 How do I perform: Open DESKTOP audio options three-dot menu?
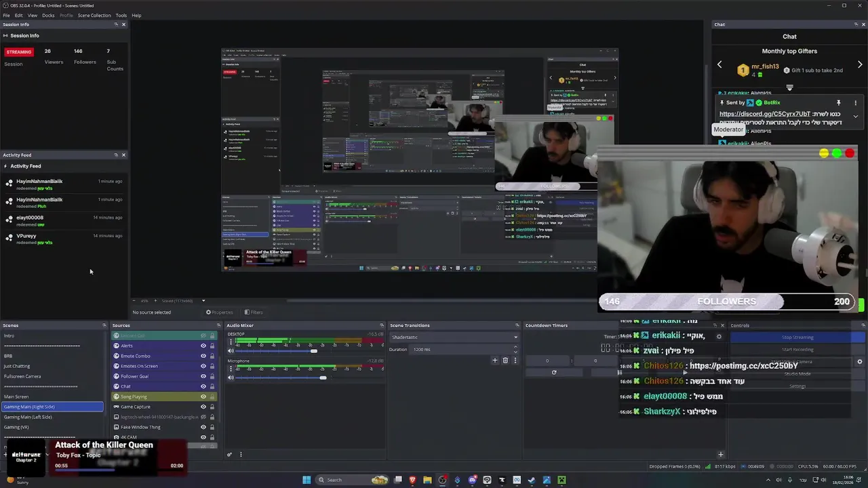231,342
